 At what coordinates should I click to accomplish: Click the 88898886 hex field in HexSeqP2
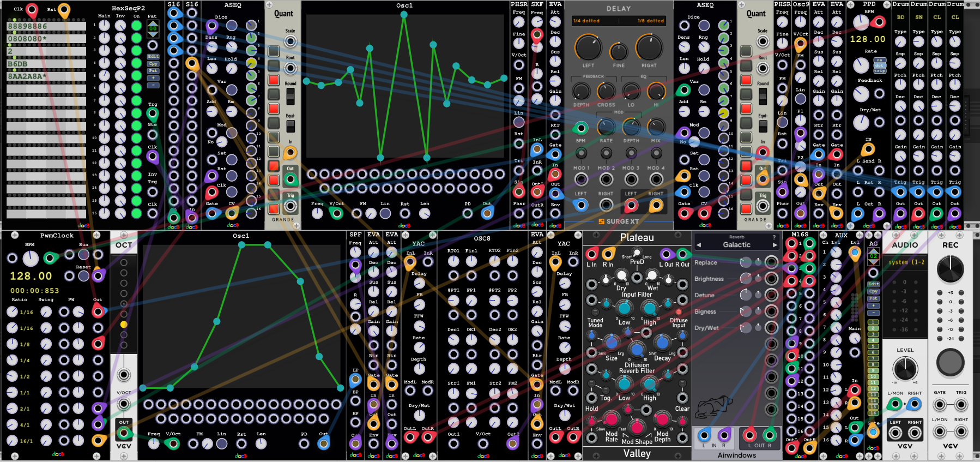46,26
